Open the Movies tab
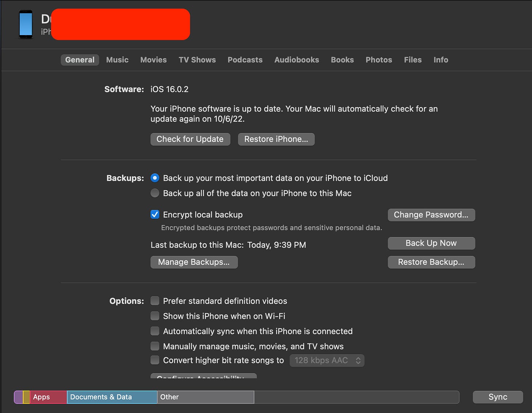 (153, 60)
